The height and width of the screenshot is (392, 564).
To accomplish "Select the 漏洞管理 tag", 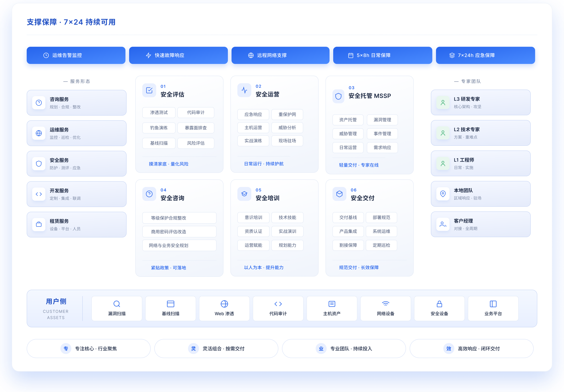I will (382, 120).
